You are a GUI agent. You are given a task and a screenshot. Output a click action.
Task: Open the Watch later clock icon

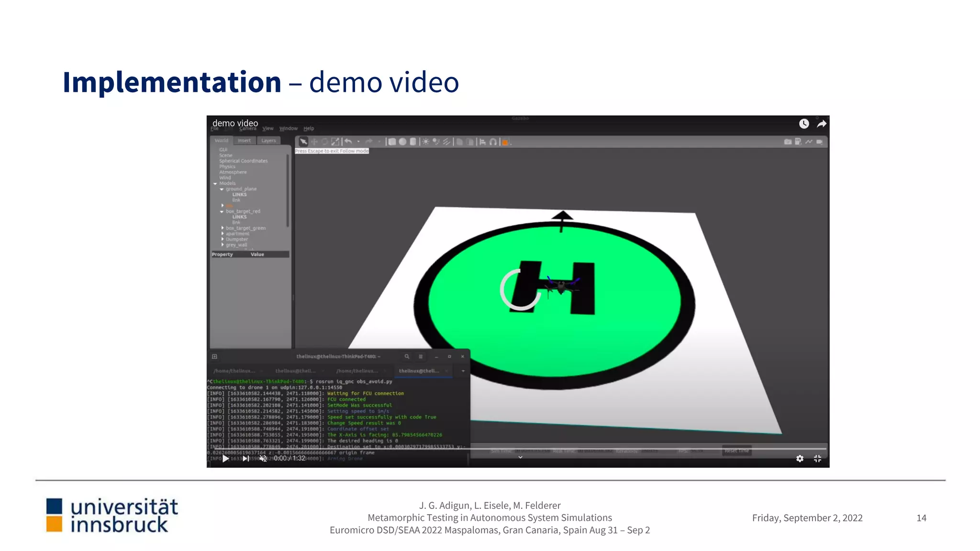[x=804, y=124]
